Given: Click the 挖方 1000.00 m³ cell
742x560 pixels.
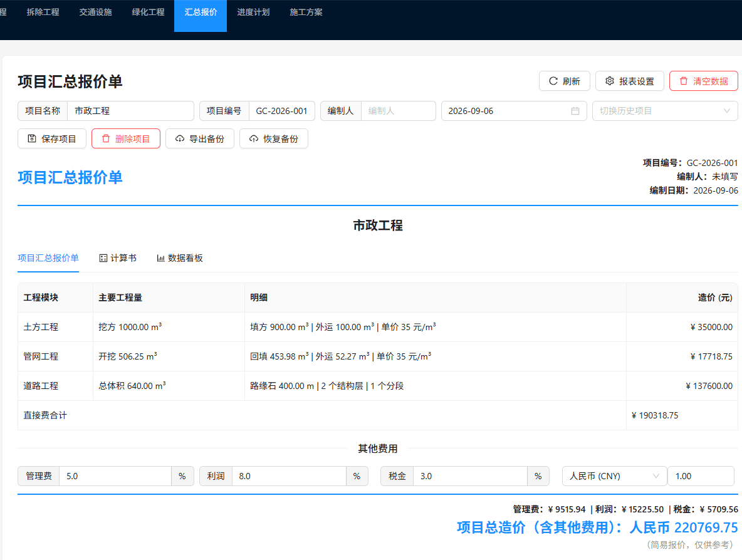Looking at the screenshot, I should [169, 327].
